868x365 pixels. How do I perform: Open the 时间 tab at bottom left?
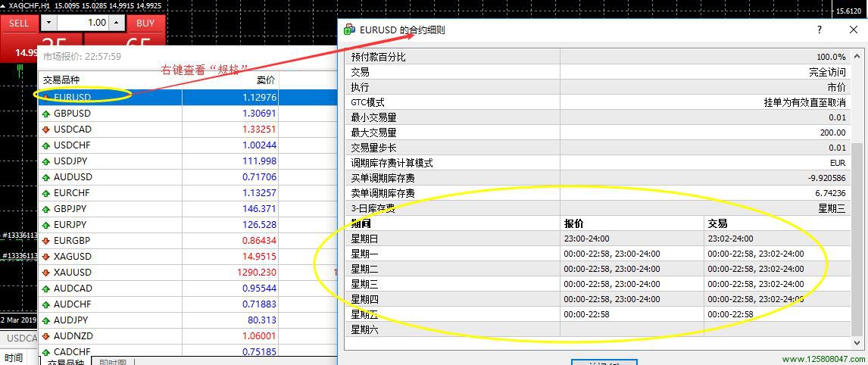(14, 357)
